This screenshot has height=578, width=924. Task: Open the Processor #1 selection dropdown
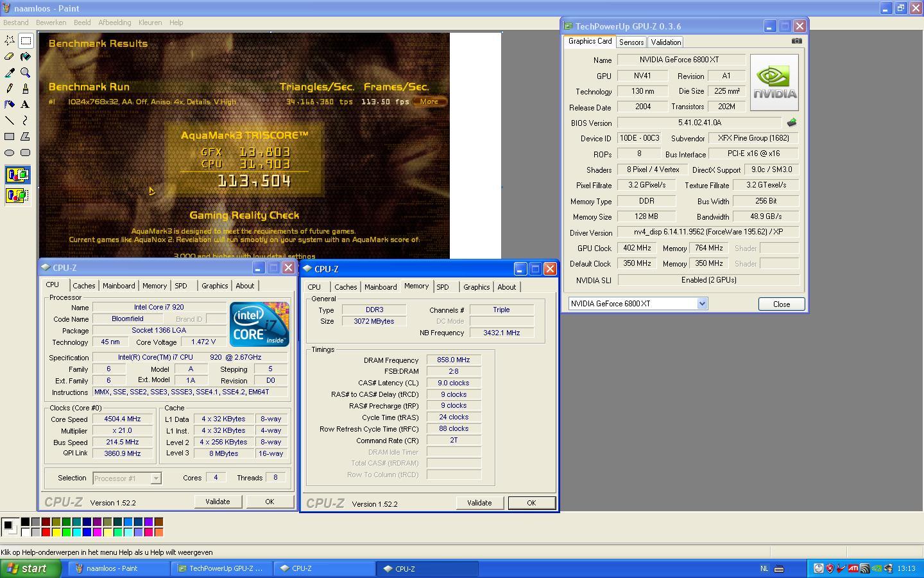155,478
